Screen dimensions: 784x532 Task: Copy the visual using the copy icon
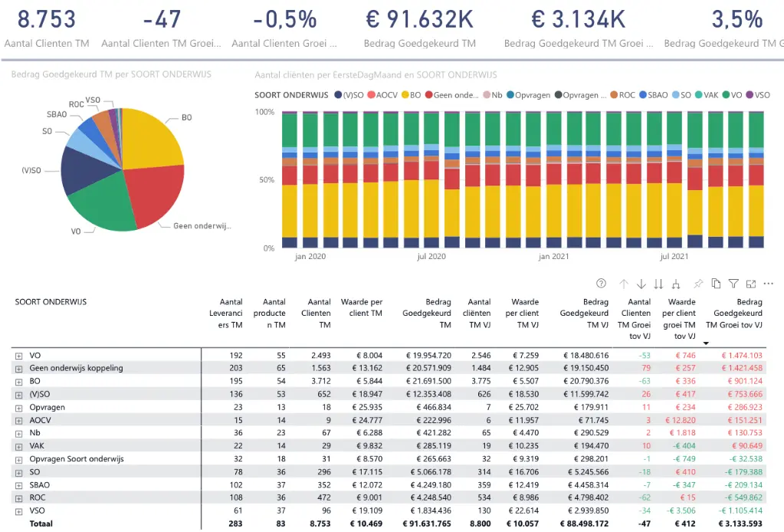click(716, 284)
